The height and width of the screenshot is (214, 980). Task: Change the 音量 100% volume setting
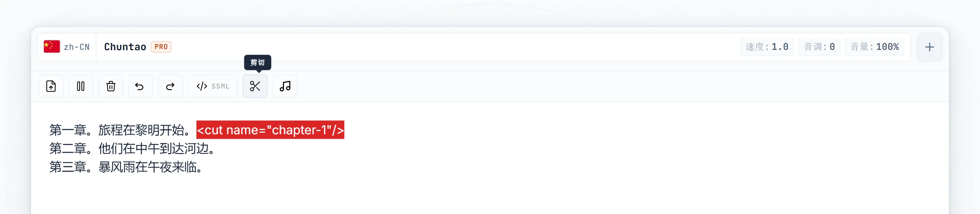874,47
